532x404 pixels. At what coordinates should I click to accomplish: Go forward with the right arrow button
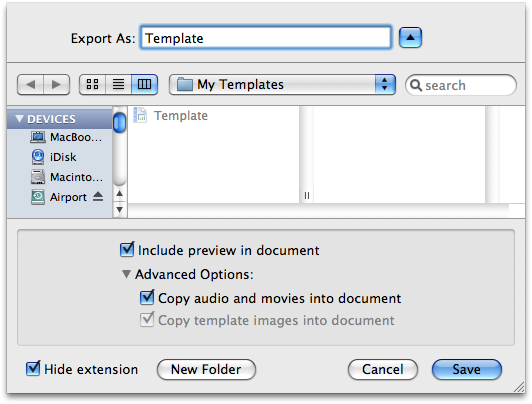pyautogui.click(x=57, y=84)
